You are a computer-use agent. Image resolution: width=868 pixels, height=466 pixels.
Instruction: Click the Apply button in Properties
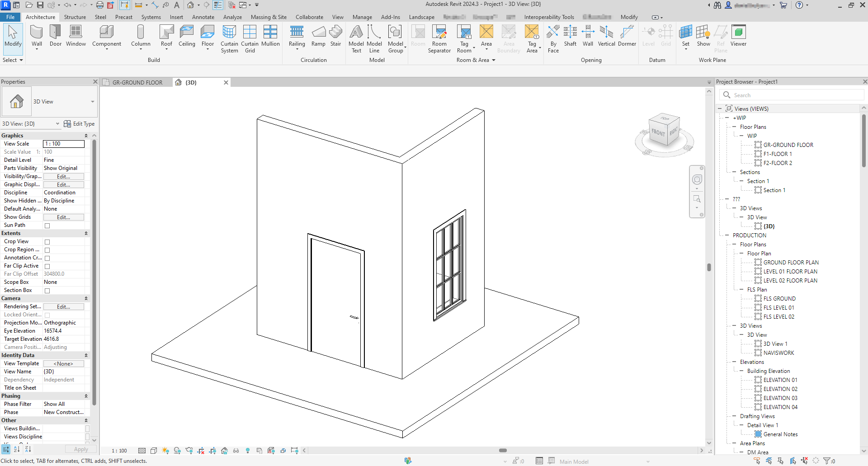(80, 449)
